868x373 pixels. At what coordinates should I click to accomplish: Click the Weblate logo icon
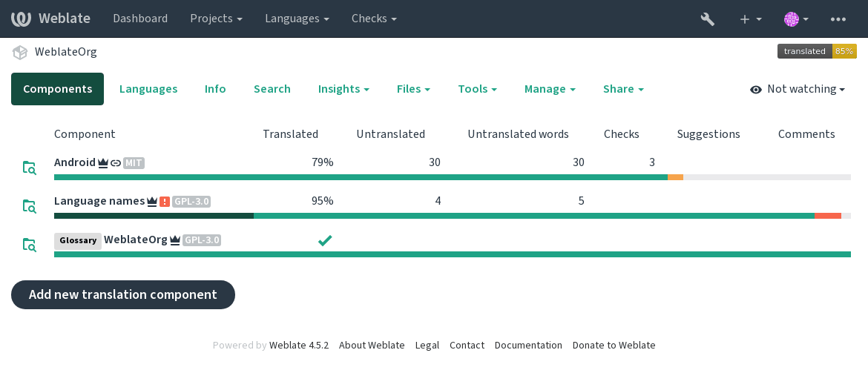tap(21, 19)
